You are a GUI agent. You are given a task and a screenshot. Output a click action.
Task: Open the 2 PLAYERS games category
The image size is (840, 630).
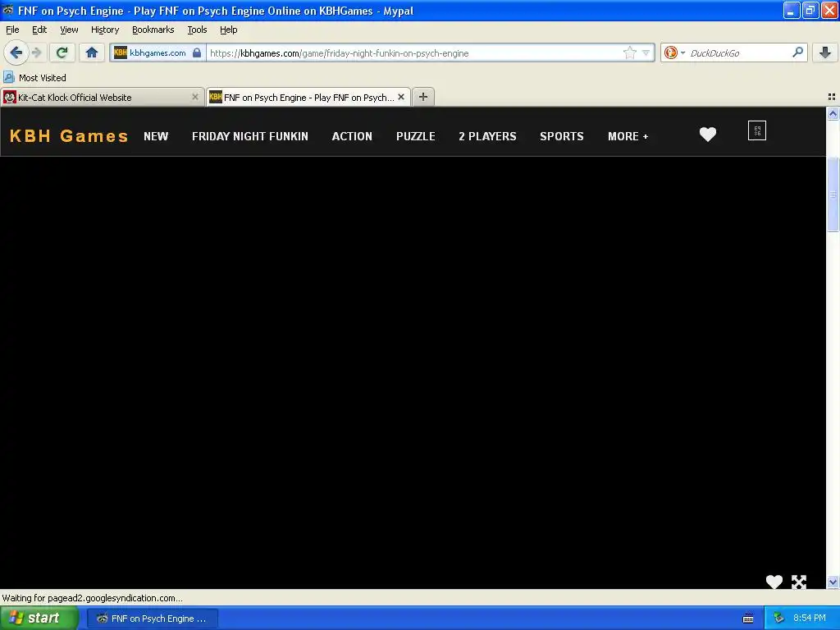[487, 136]
